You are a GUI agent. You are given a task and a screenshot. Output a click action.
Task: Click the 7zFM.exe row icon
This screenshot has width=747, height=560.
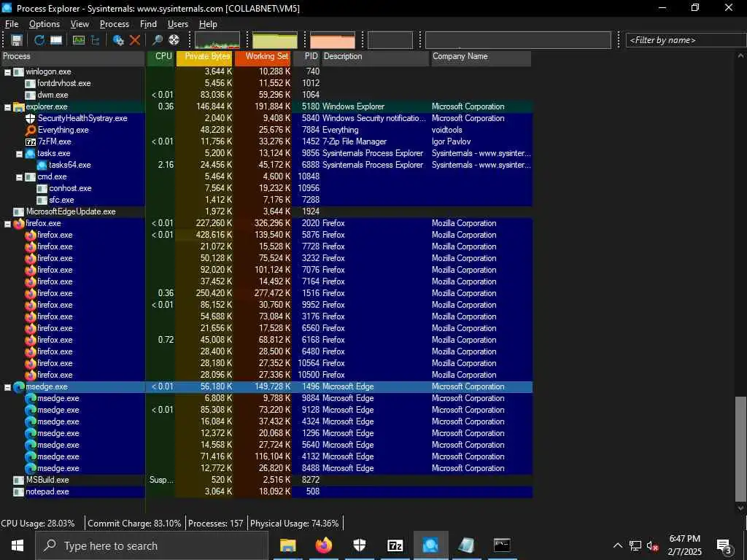click(x=31, y=142)
